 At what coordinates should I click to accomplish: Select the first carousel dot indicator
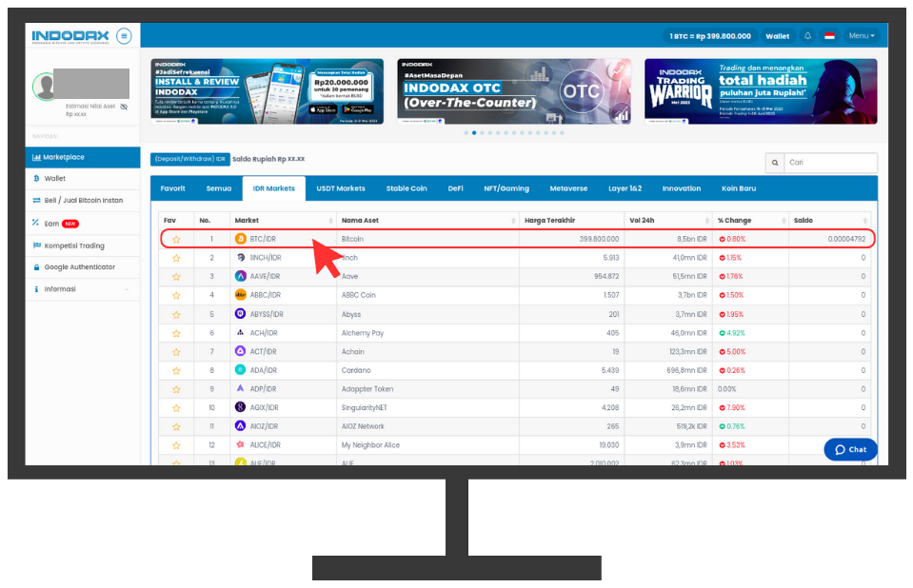466,133
